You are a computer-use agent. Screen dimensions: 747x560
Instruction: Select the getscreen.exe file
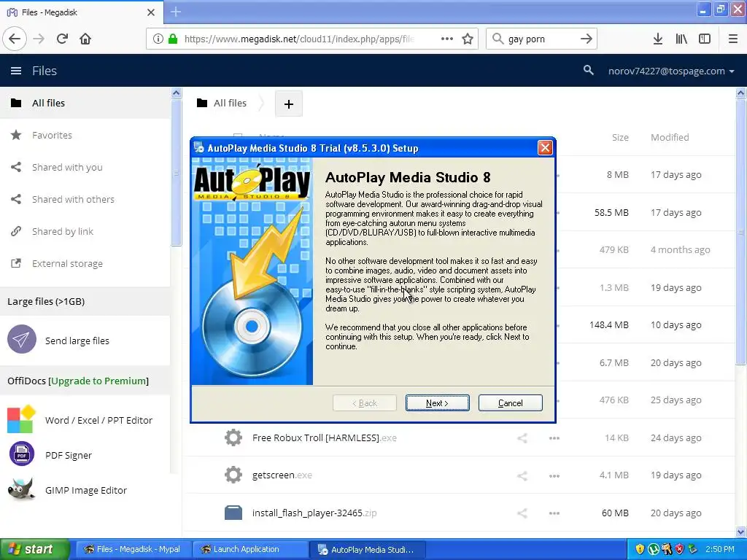(282, 475)
